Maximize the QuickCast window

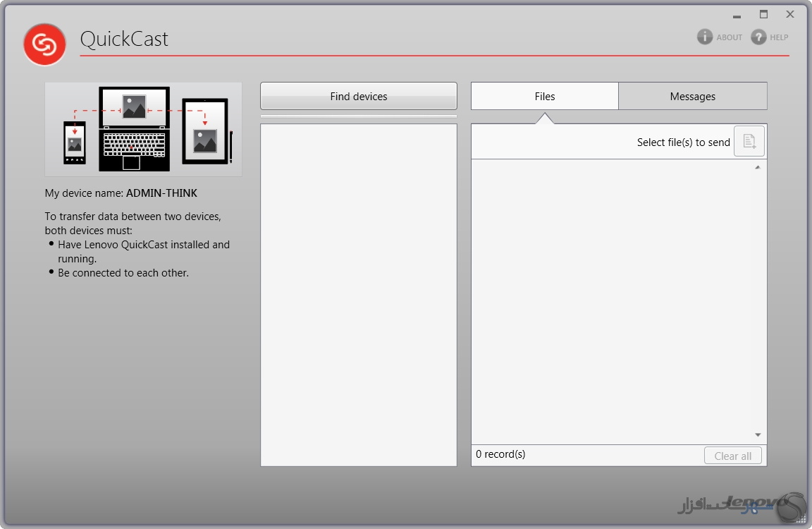click(x=763, y=15)
